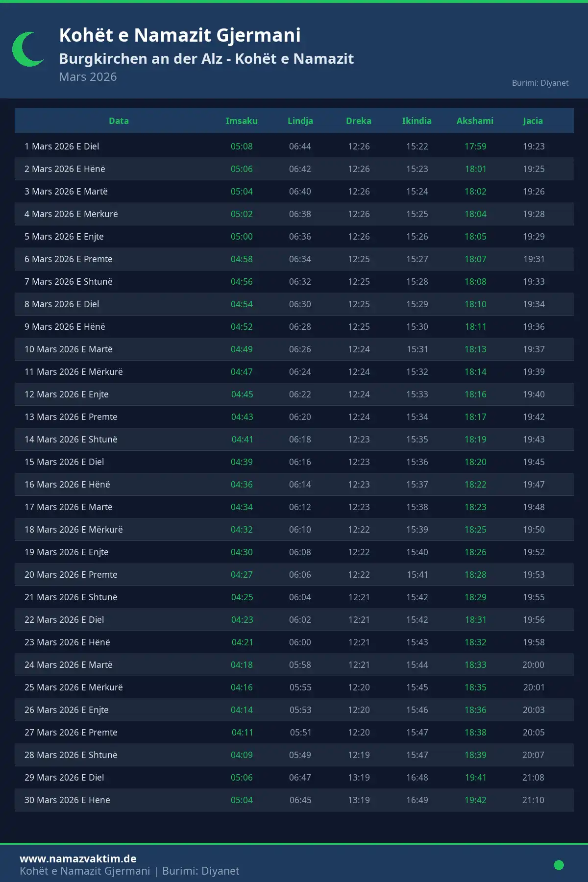Select the 15 Mars 2026 E Diel date
The image size is (588, 882).
click(64, 462)
